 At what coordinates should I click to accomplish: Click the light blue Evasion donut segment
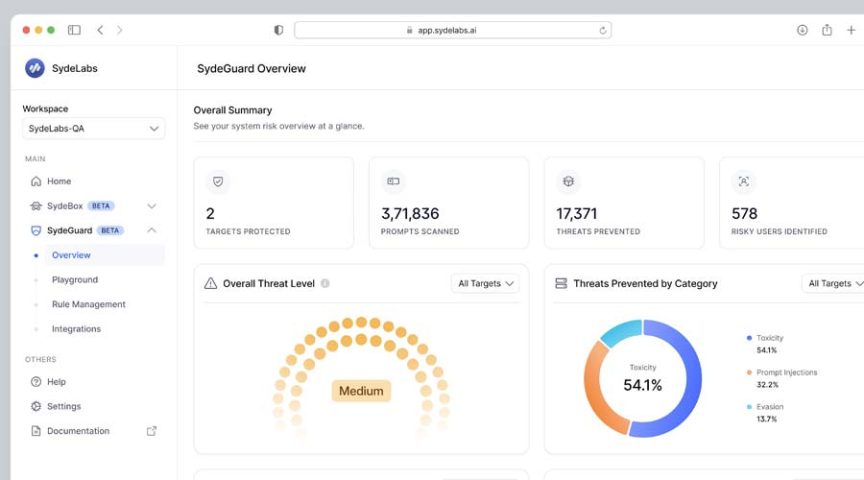click(x=622, y=331)
